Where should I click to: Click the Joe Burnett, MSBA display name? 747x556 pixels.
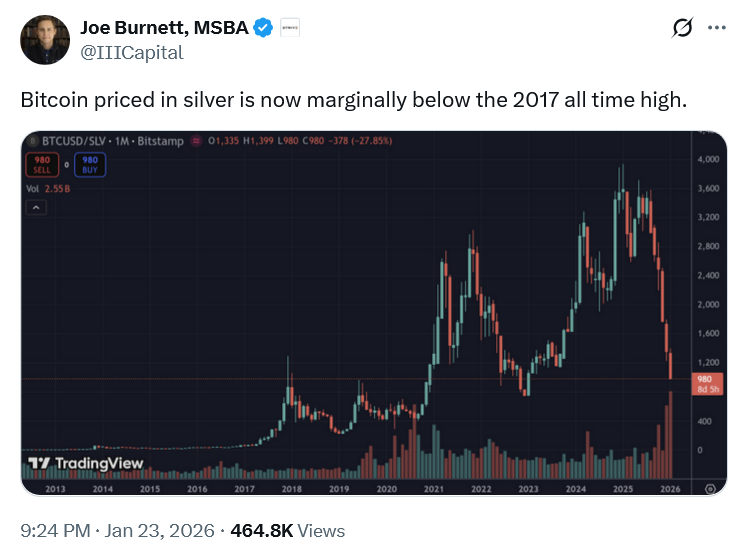pos(162,28)
